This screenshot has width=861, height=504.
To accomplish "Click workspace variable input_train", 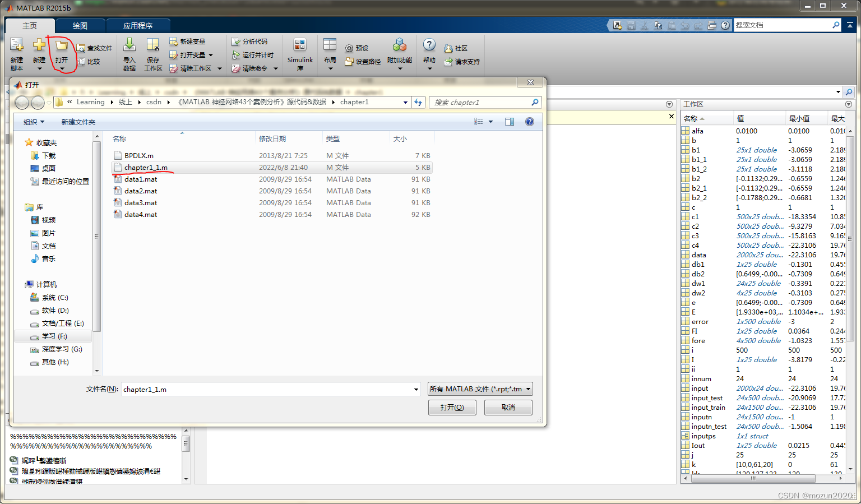I will click(709, 407).
